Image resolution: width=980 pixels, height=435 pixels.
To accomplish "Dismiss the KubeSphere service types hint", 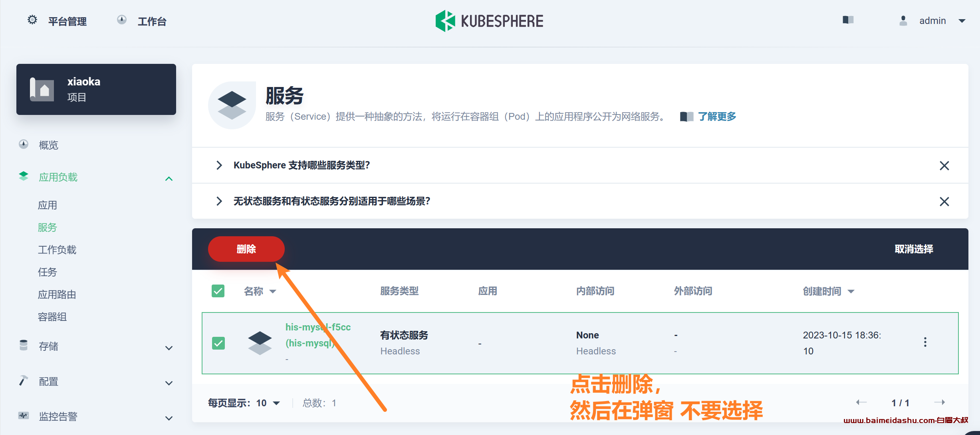I will (944, 166).
